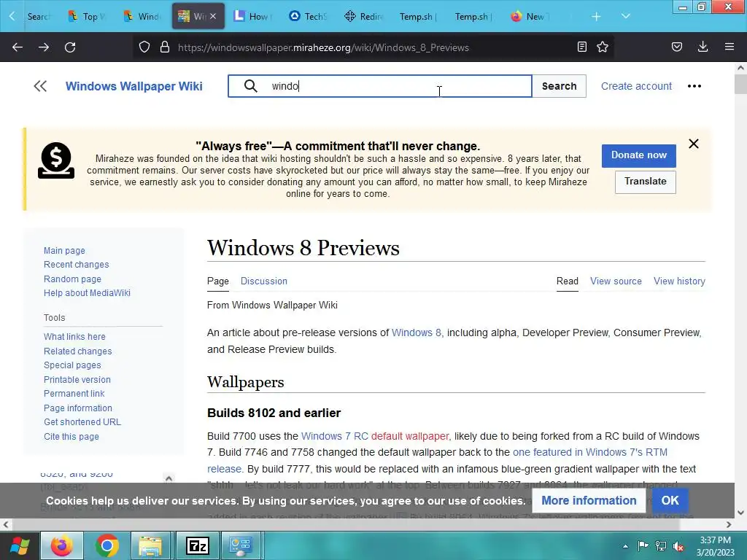This screenshot has width=747, height=560.
Task: Open Main page in the sidebar
Action: pyautogui.click(x=64, y=251)
